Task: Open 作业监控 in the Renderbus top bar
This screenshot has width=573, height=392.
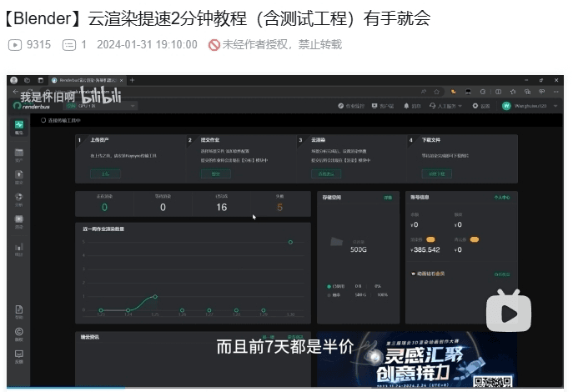Action: pos(351,106)
